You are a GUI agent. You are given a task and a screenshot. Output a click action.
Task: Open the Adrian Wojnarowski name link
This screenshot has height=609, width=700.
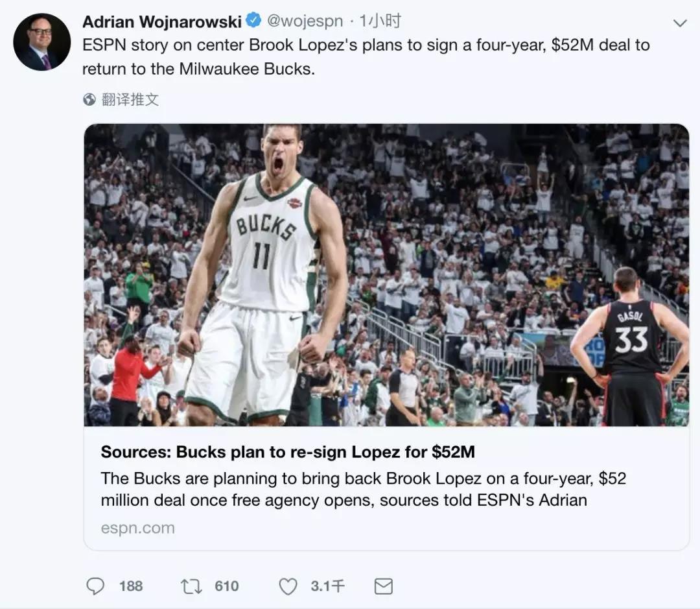tap(162, 21)
